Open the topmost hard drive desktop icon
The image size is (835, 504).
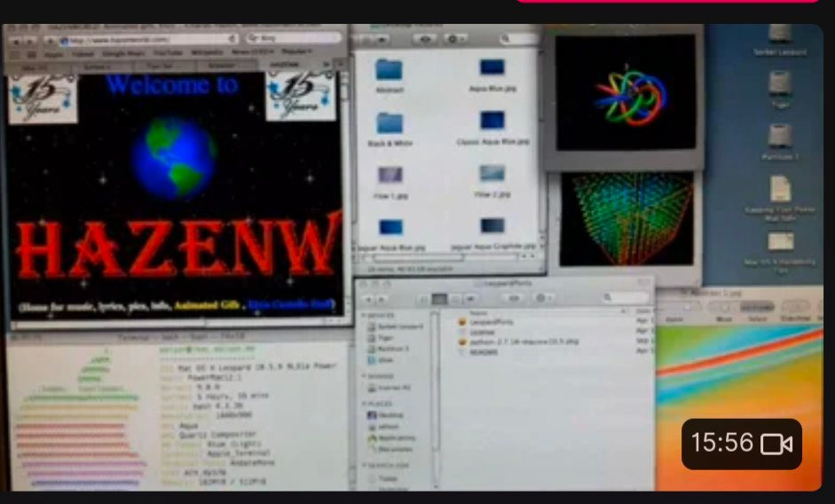pos(779,34)
